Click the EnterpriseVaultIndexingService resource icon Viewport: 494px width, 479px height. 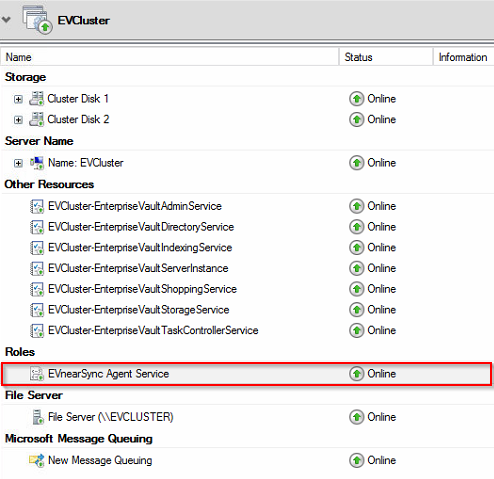(37, 248)
